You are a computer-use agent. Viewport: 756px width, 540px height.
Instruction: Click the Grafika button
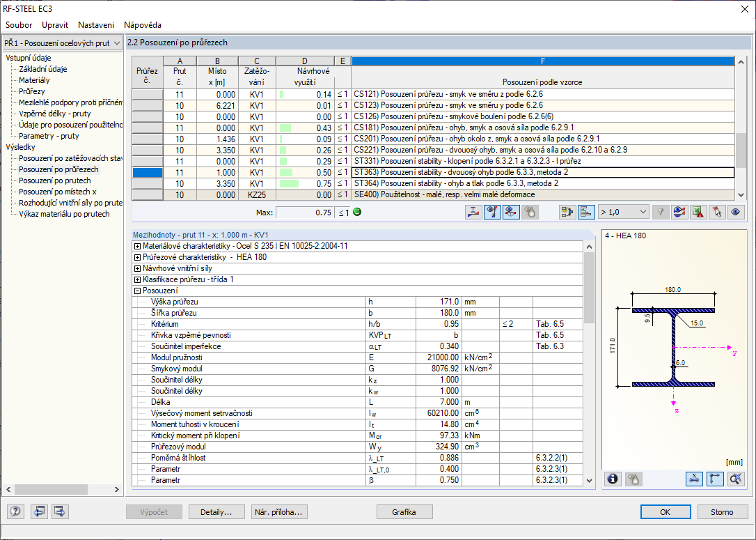tap(404, 512)
